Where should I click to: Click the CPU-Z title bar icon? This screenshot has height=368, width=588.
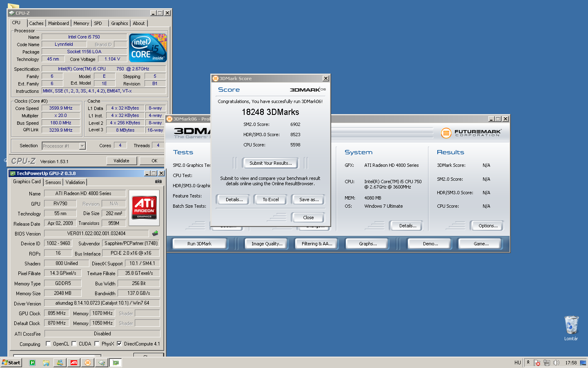(x=12, y=13)
